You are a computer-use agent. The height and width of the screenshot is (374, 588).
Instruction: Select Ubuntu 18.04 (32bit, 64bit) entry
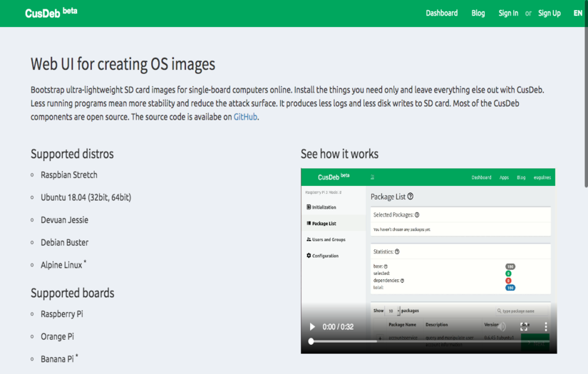tap(86, 197)
